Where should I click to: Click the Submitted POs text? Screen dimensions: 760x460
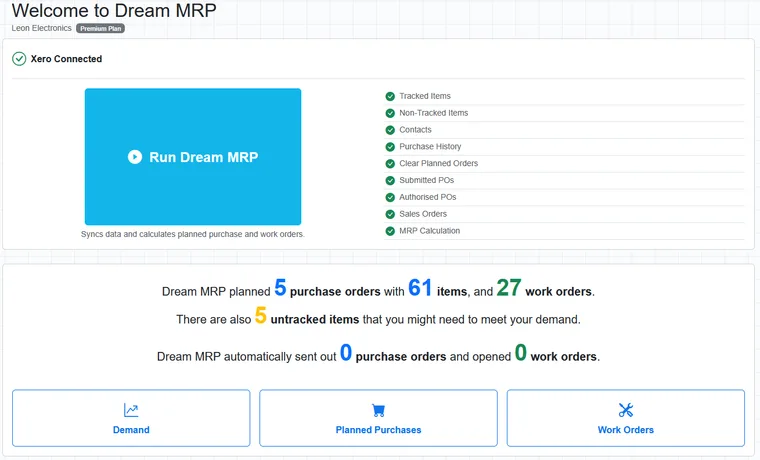(427, 180)
